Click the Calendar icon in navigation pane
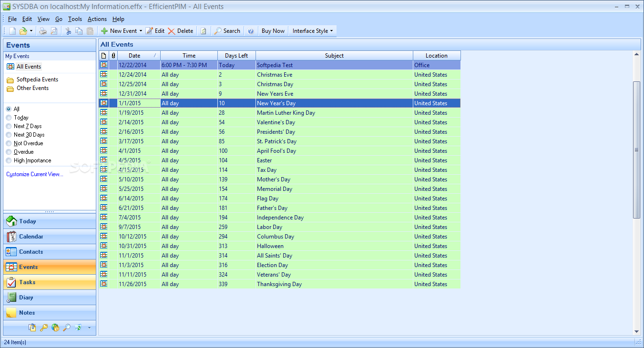This screenshot has width=644, height=348. [x=11, y=237]
